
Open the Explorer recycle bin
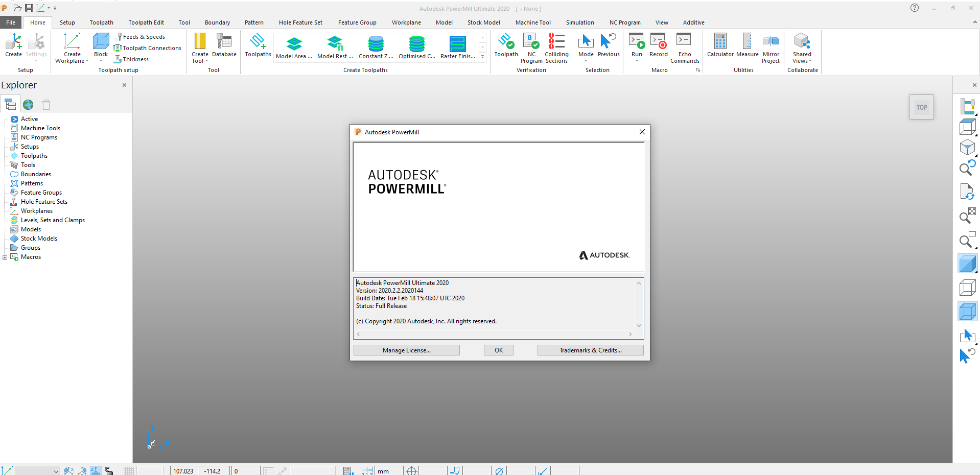click(x=46, y=105)
